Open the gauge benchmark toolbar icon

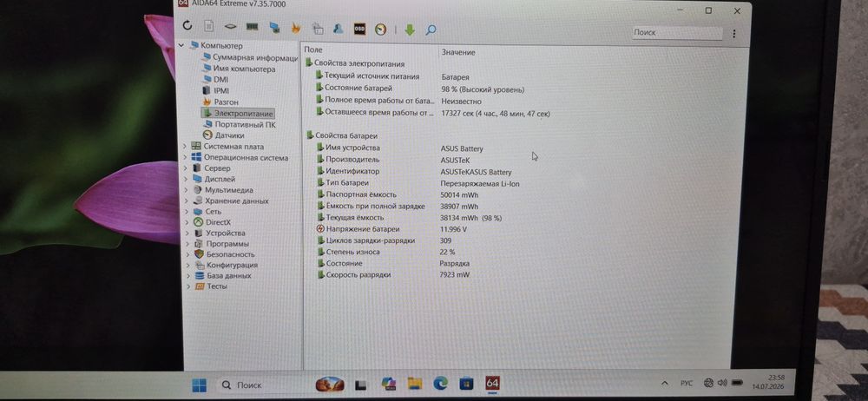pyautogui.click(x=380, y=30)
